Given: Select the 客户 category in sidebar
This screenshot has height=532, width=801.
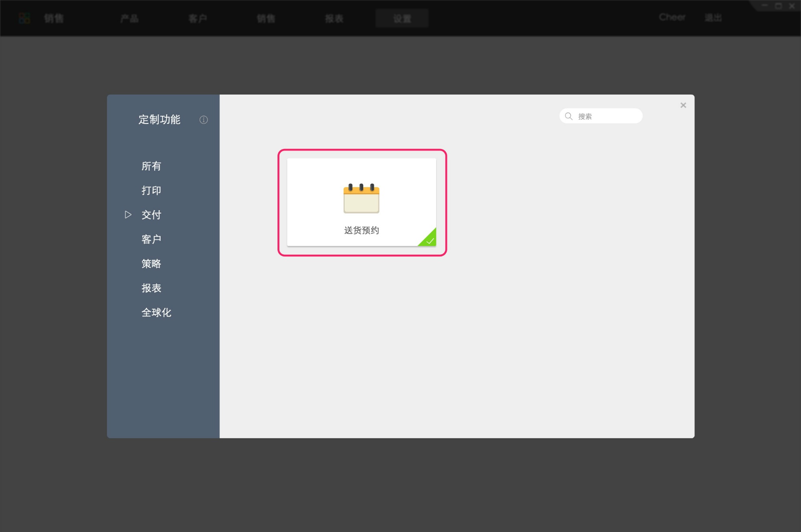Looking at the screenshot, I should click(x=151, y=240).
